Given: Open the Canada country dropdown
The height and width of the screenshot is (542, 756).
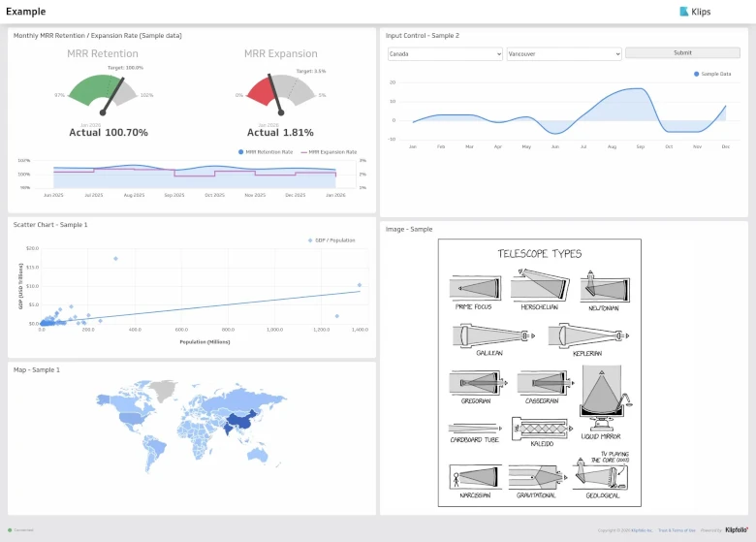Looking at the screenshot, I should [x=445, y=54].
